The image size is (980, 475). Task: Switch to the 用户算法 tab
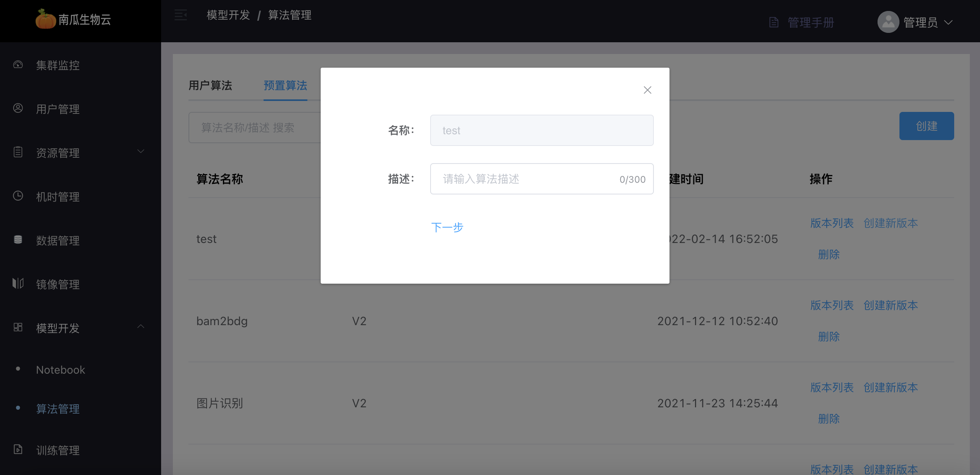(x=210, y=86)
